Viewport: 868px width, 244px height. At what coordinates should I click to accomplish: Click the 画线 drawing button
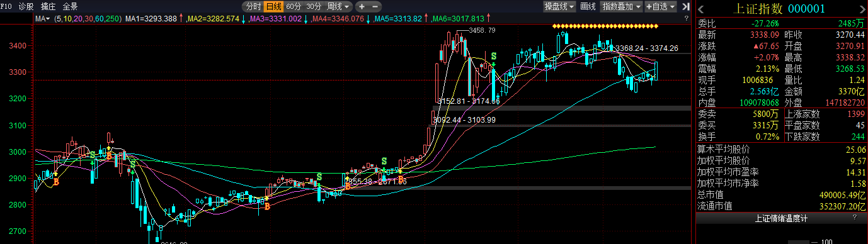(x=588, y=6)
